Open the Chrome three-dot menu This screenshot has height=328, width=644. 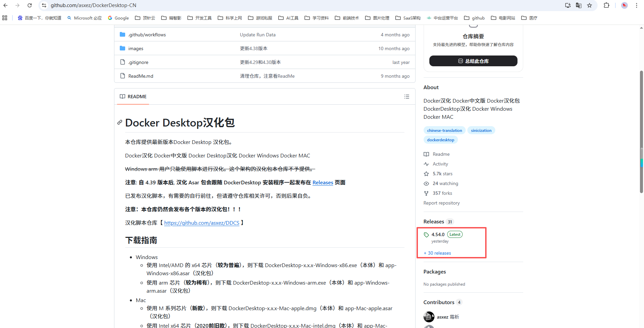click(637, 5)
